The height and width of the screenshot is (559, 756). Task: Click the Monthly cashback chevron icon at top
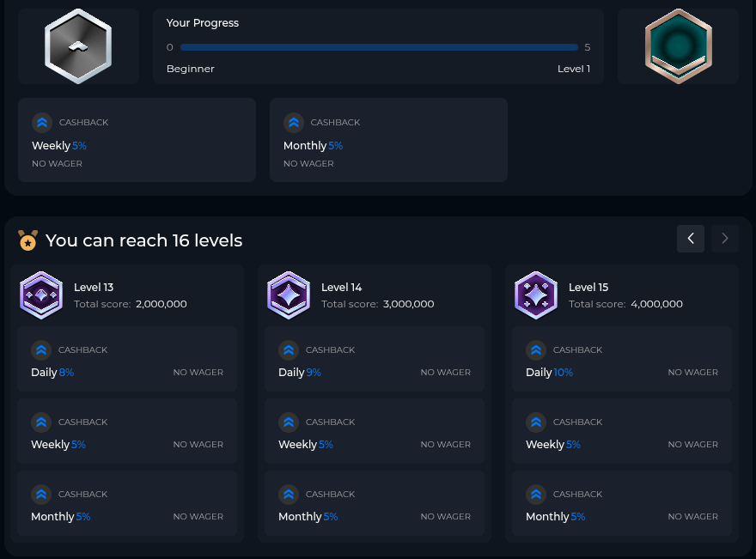[x=294, y=123]
